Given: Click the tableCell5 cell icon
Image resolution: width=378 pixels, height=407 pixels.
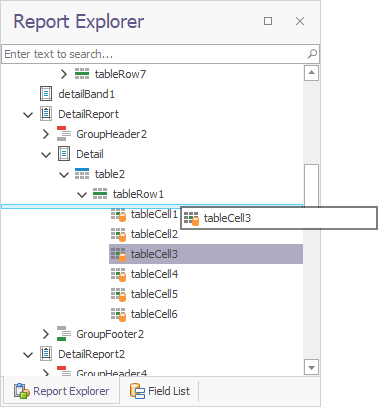Looking at the screenshot, I should [118, 295].
